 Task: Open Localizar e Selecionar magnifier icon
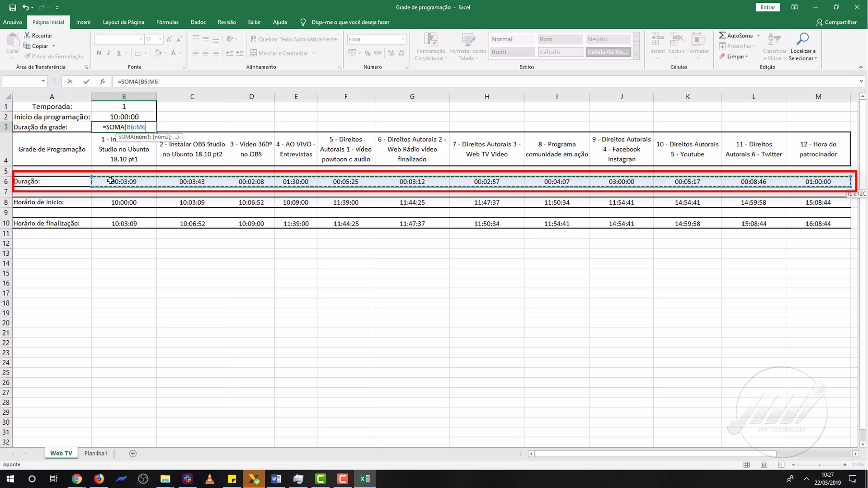(802, 40)
